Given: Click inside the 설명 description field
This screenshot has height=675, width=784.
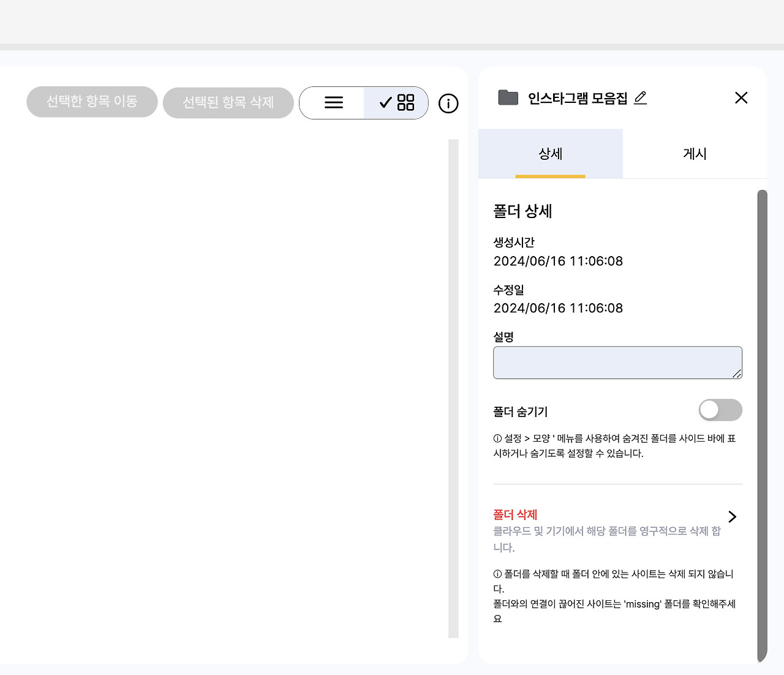Looking at the screenshot, I should (x=617, y=363).
